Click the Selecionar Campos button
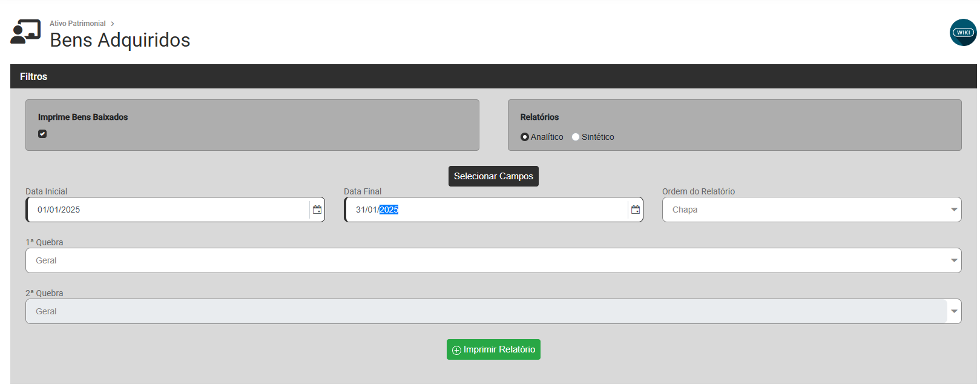 [x=493, y=176]
